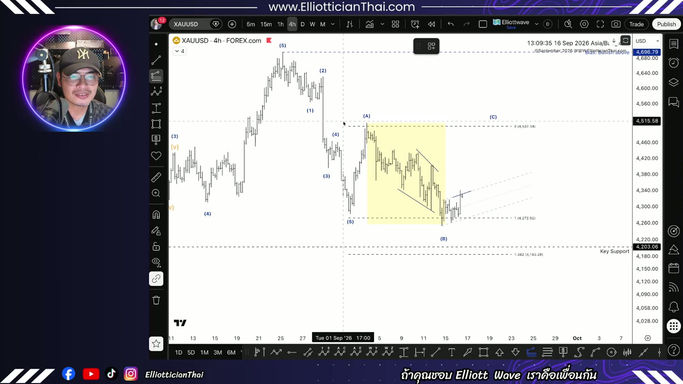The height and width of the screenshot is (384, 683).
Task: Take a chart snapshot with camera
Action: 616,24
